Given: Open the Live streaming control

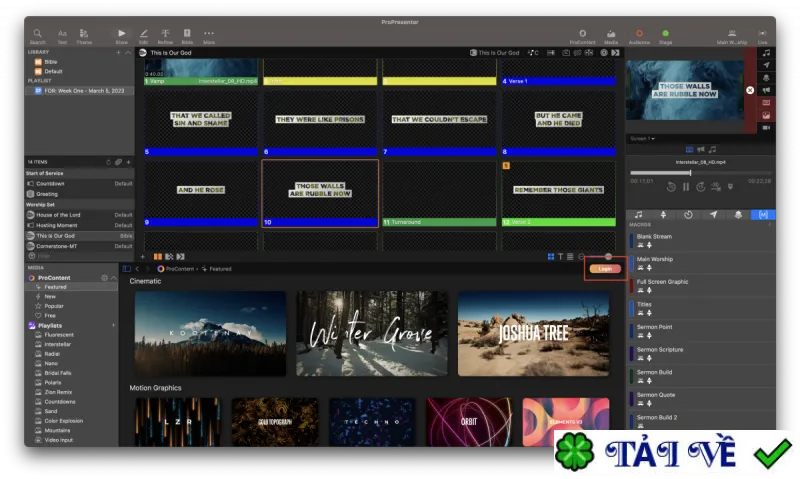Looking at the screenshot, I should pyautogui.click(x=762, y=36).
